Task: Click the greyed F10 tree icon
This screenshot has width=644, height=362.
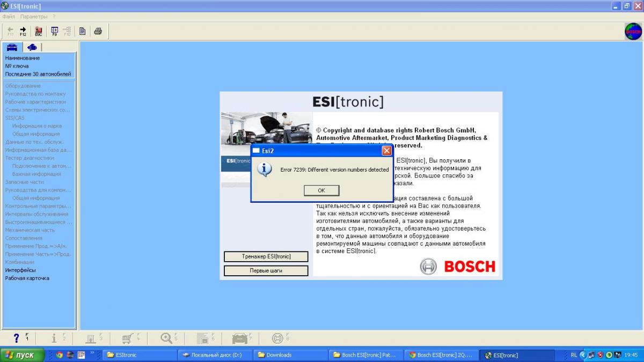Action: click(x=67, y=31)
